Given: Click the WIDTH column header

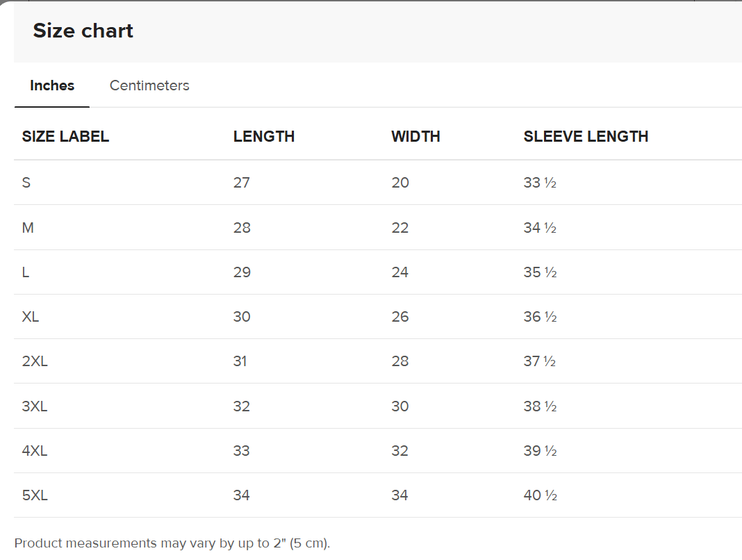Looking at the screenshot, I should click(x=415, y=137).
